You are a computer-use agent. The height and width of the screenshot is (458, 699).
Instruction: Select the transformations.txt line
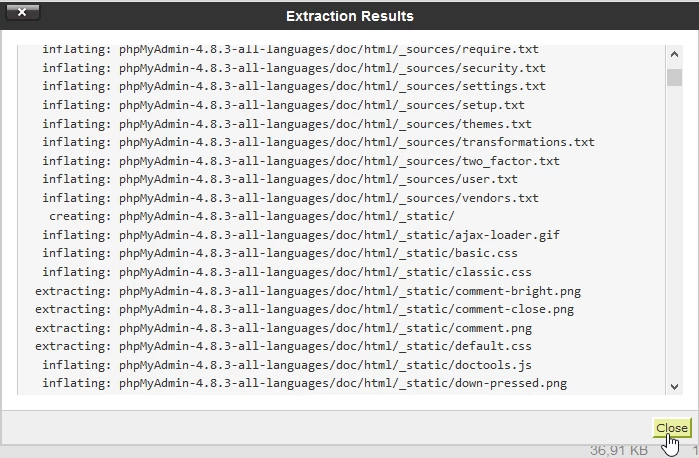(x=318, y=142)
